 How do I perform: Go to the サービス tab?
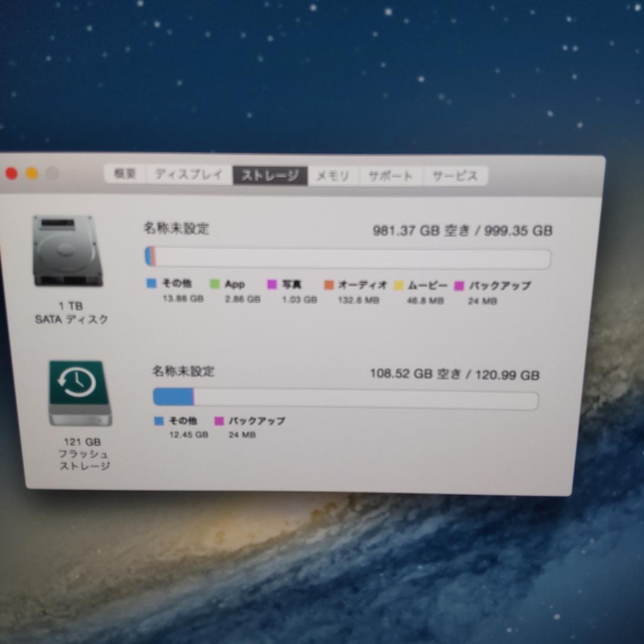(455, 175)
